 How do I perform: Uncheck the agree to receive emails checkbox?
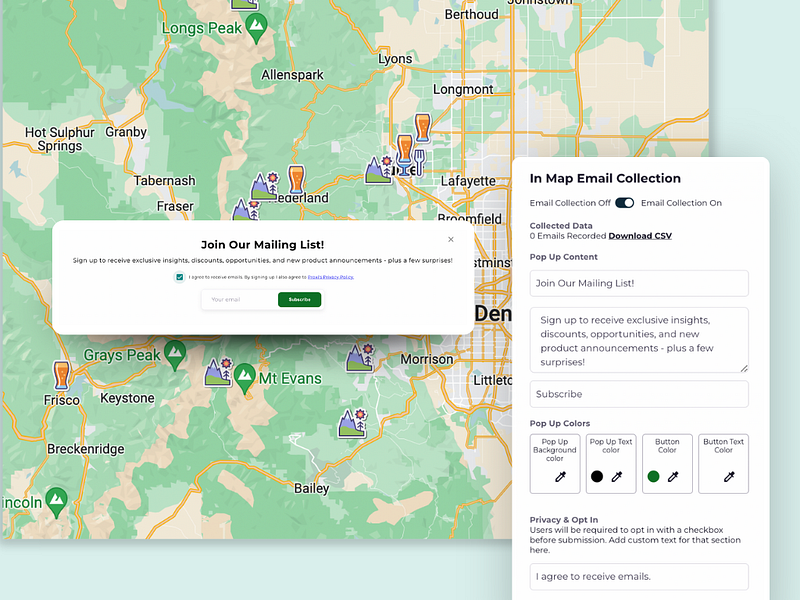[x=180, y=277]
